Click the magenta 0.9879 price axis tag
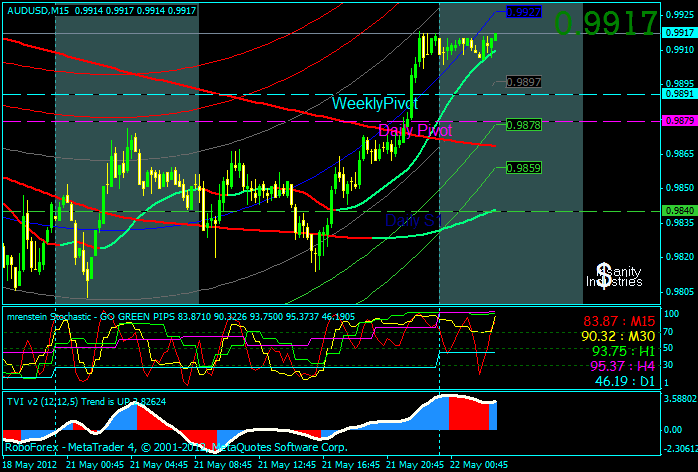This screenshot has height=472, width=698. (678, 120)
